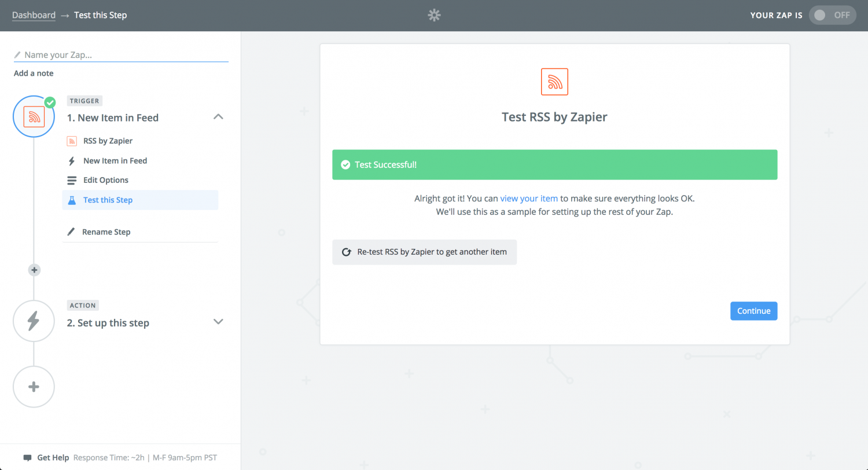The image size is (868, 470).
Task: Click the lines icon beside Edit Options
Action: coord(72,180)
